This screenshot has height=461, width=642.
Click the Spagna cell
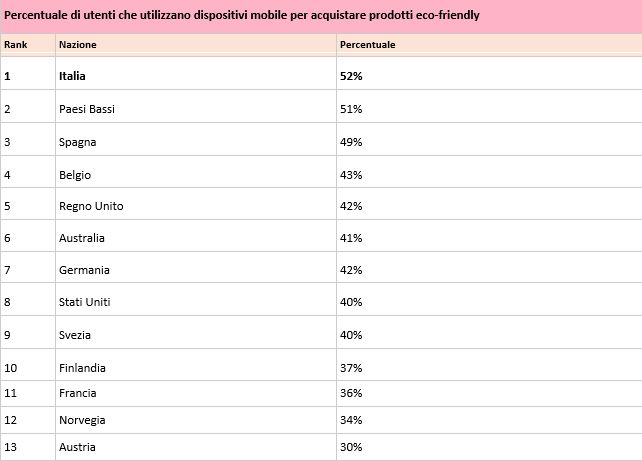pyautogui.click(x=78, y=142)
